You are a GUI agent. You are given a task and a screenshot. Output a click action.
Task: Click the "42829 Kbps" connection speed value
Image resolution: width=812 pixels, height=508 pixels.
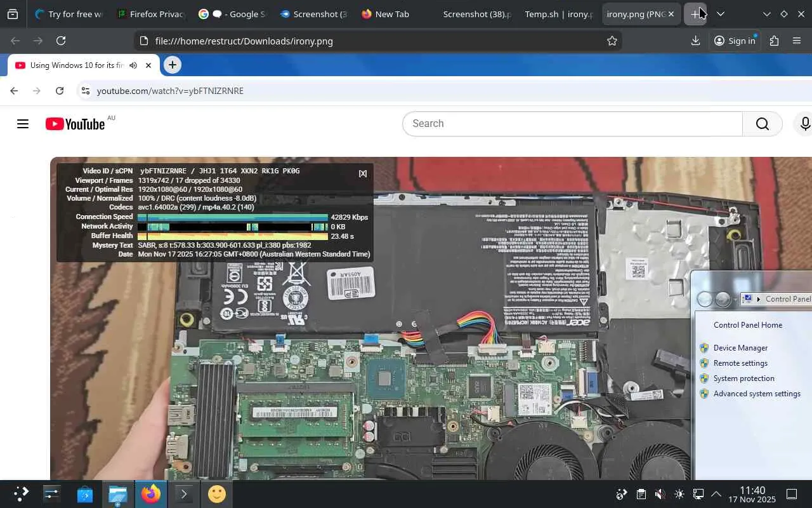click(350, 217)
